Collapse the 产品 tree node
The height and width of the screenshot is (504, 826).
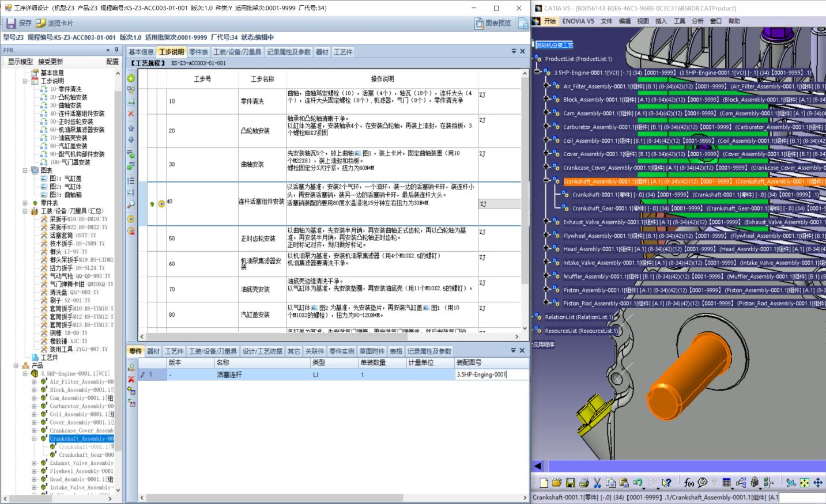[x=16, y=366]
